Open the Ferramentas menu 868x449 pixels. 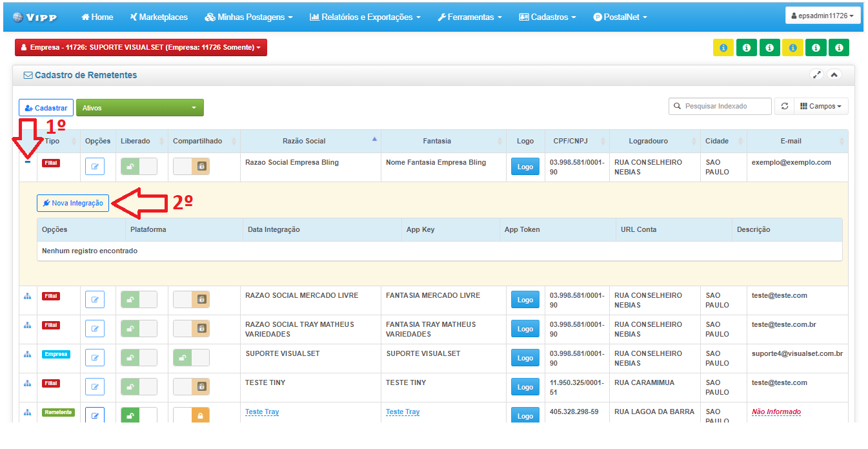point(470,17)
